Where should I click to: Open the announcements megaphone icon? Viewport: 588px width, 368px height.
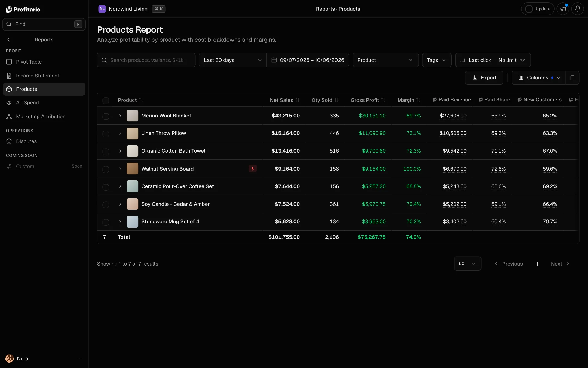[563, 9]
